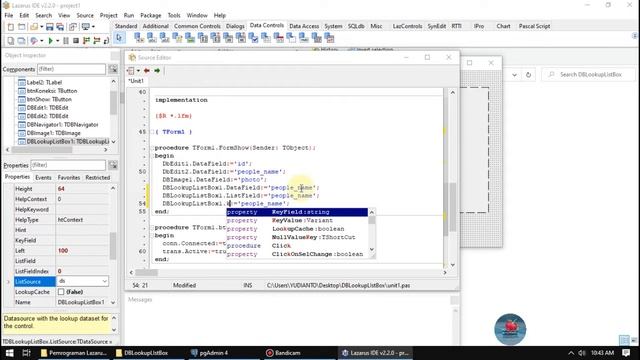
Task: Click the refresh icon beside the search box
Action: [x=529, y=75]
